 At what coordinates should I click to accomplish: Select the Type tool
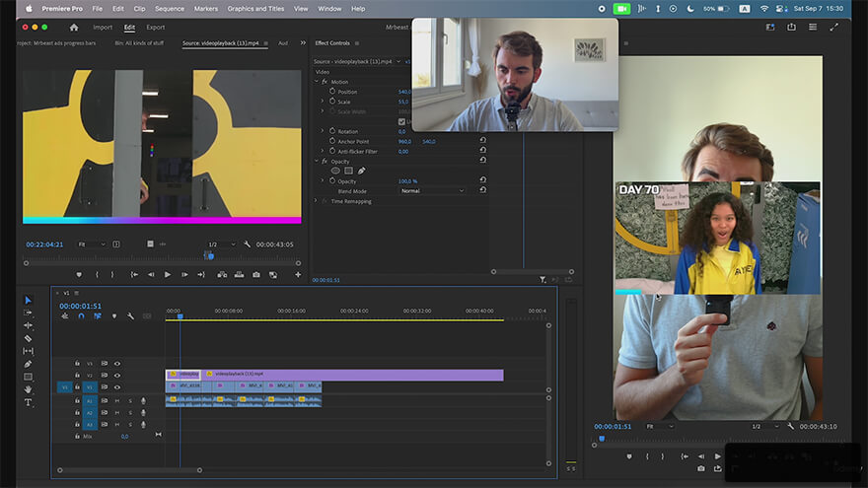(x=28, y=403)
